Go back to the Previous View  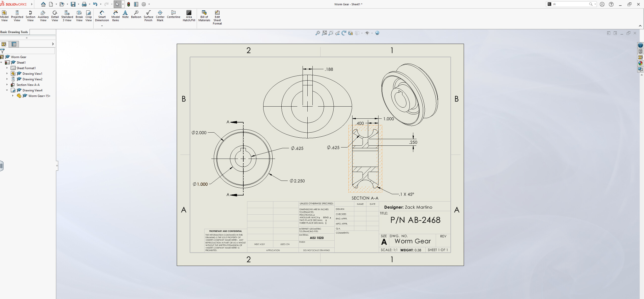(x=337, y=33)
